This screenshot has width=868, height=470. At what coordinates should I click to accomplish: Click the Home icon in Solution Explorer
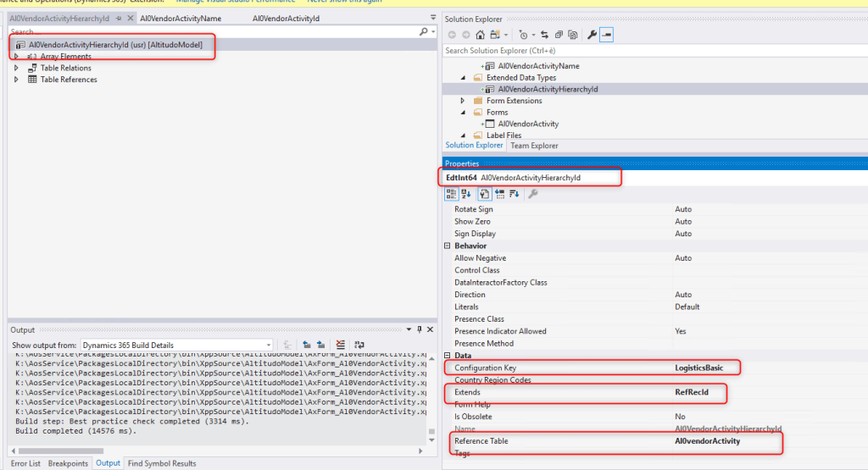[x=481, y=35]
